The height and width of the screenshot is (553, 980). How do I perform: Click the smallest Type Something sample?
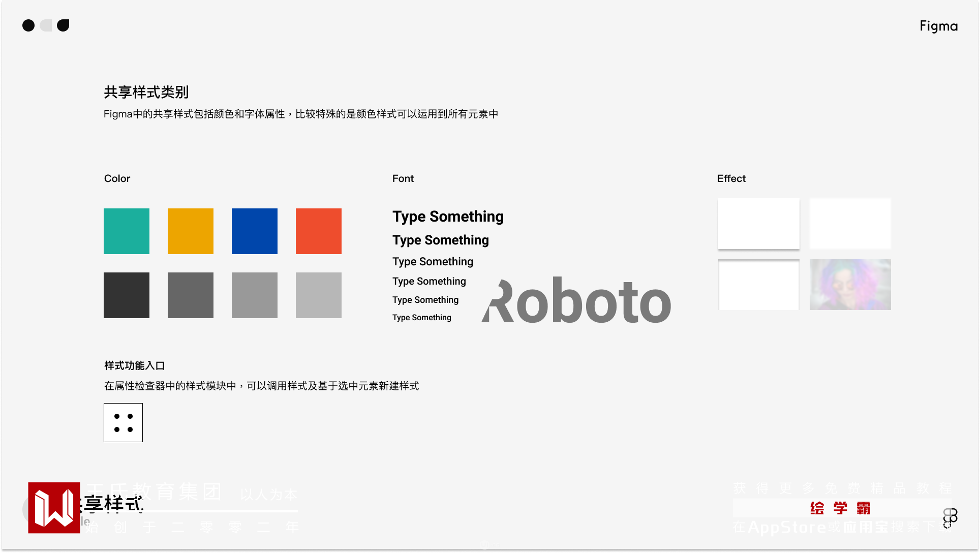[421, 318]
